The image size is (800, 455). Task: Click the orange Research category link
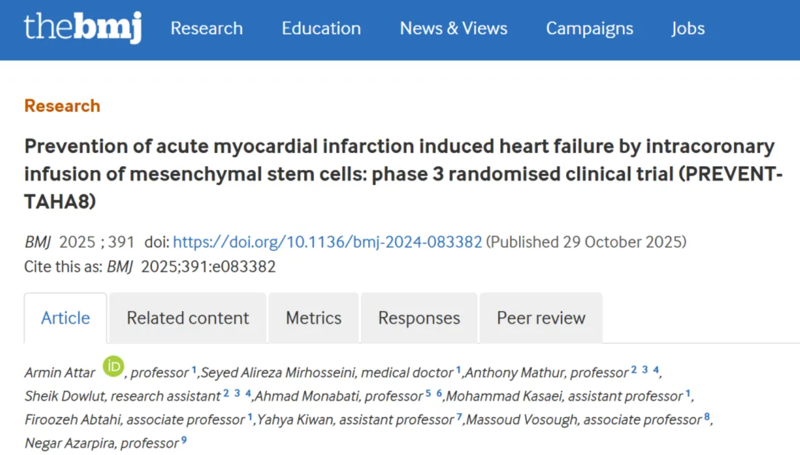click(x=62, y=106)
